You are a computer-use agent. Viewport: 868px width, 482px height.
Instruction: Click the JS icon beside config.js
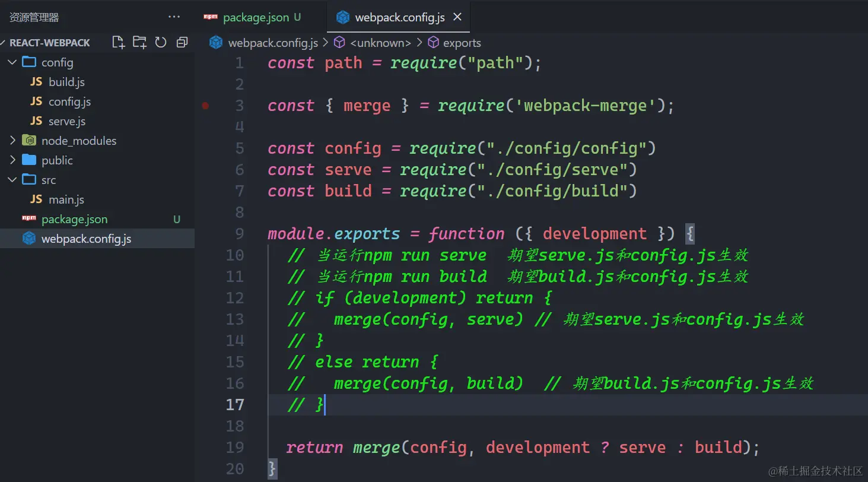pyautogui.click(x=36, y=102)
